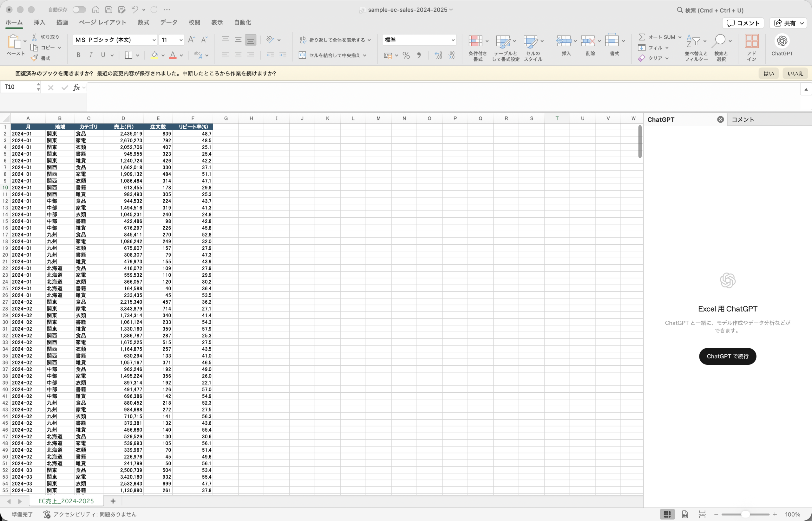Viewport: 812px width, 521px height.
Task: Click the format painter (書式) brush icon
Action: pyautogui.click(x=34, y=58)
